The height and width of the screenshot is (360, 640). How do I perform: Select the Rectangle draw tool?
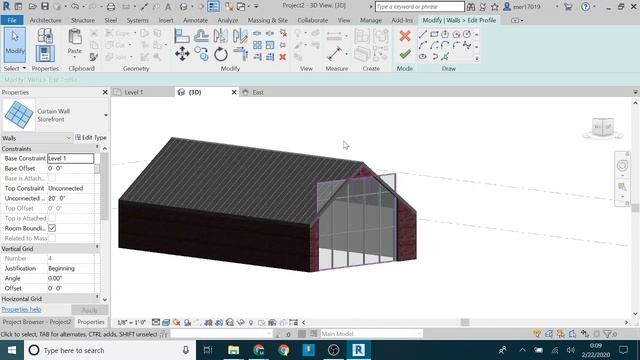[x=434, y=34]
